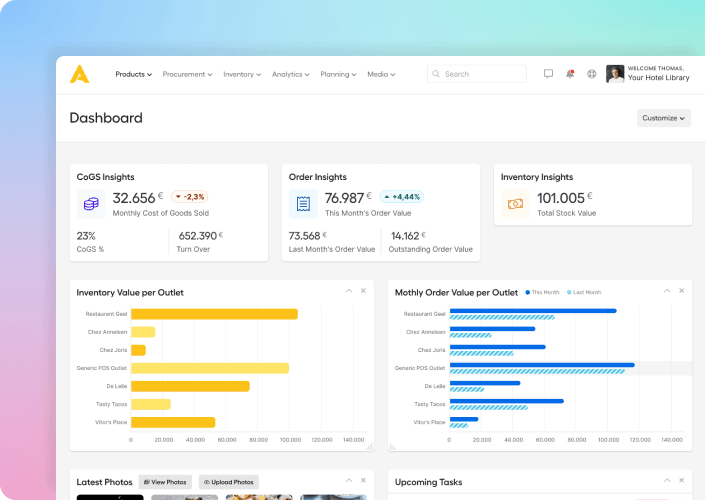Click the 32.656 monthly cost value
Viewport: 705px width, 503px height.
pyautogui.click(x=134, y=198)
